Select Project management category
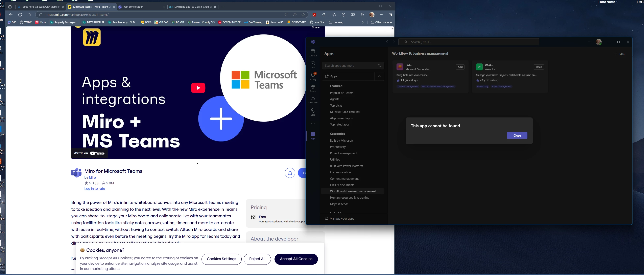 [x=343, y=153]
